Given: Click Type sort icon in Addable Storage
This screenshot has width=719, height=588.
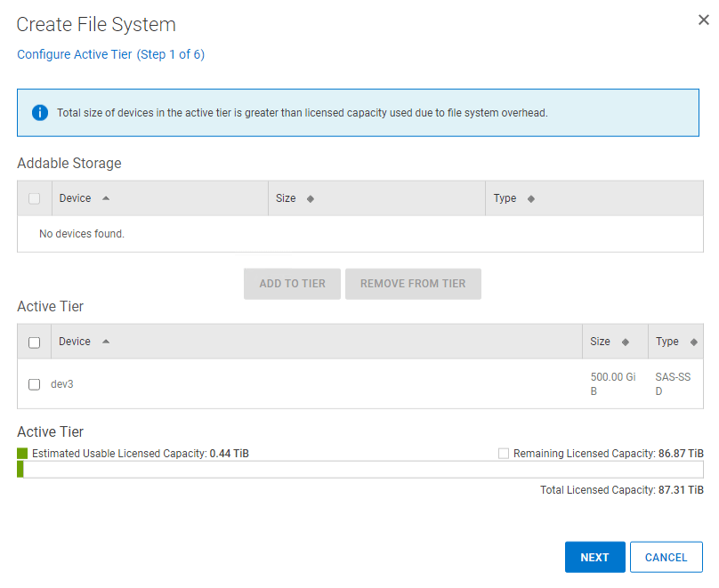Looking at the screenshot, I should click(x=531, y=198).
